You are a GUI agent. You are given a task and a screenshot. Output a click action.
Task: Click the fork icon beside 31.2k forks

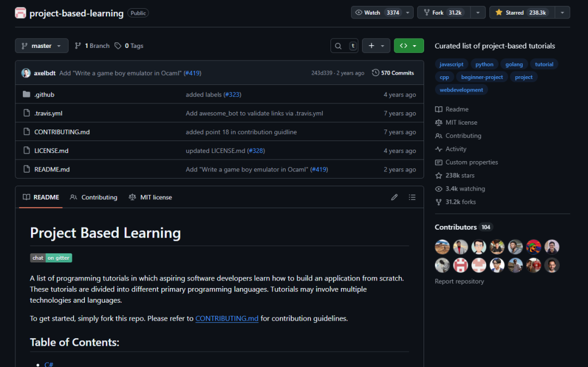pos(439,202)
